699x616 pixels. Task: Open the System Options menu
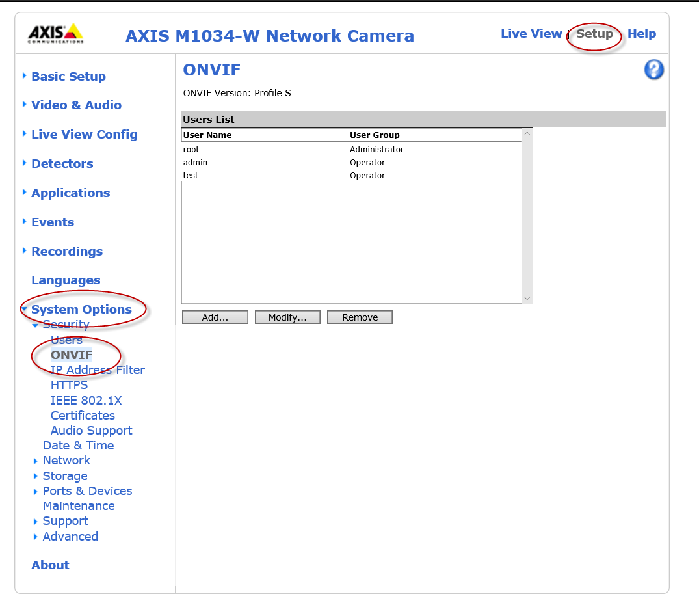[81, 309]
